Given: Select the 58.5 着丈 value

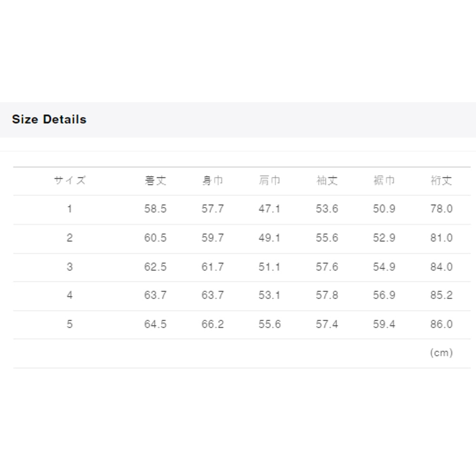Looking at the screenshot, I should point(155,209).
